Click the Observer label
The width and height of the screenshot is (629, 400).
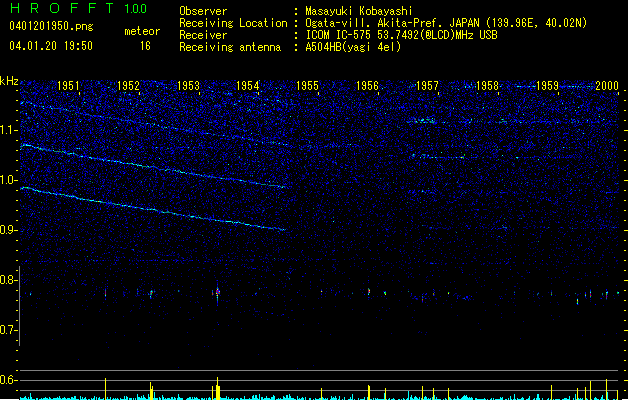coord(203,11)
